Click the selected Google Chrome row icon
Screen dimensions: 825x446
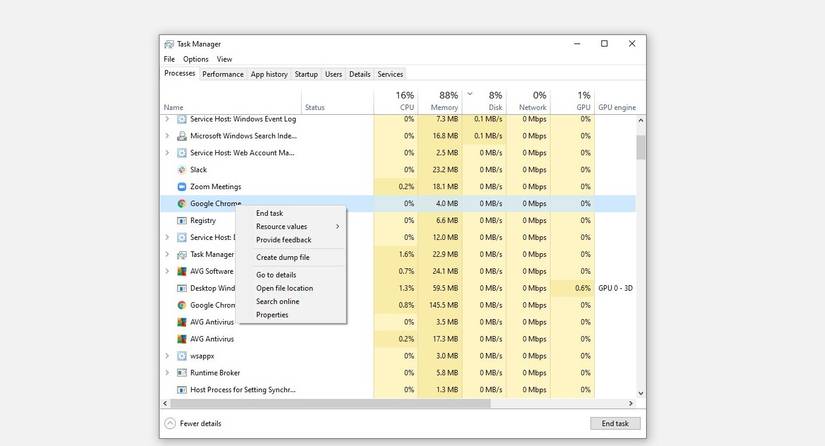[x=181, y=204]
